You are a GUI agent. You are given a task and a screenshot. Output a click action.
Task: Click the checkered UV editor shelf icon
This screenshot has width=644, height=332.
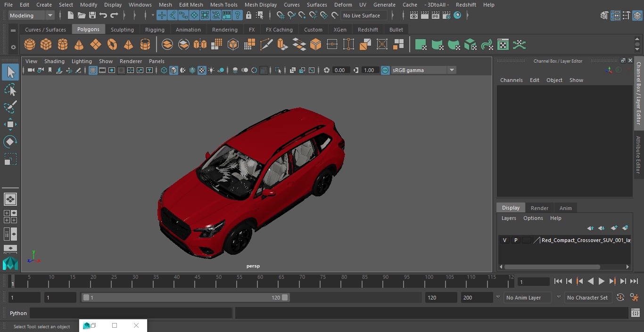click(503, 45)
